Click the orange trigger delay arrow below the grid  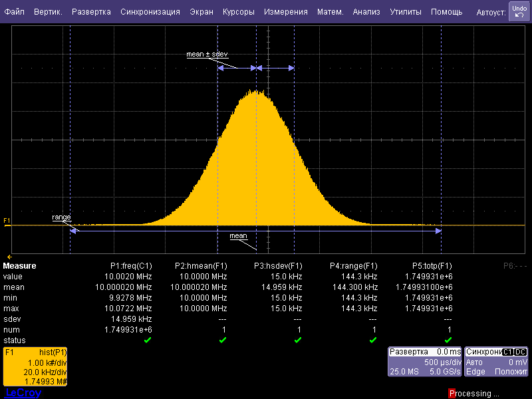coord(9,257)
